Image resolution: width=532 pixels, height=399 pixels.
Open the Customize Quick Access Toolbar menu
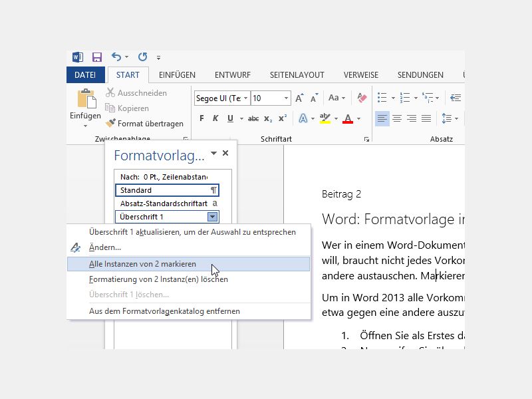pyautogui.click(x=158, y=58)
